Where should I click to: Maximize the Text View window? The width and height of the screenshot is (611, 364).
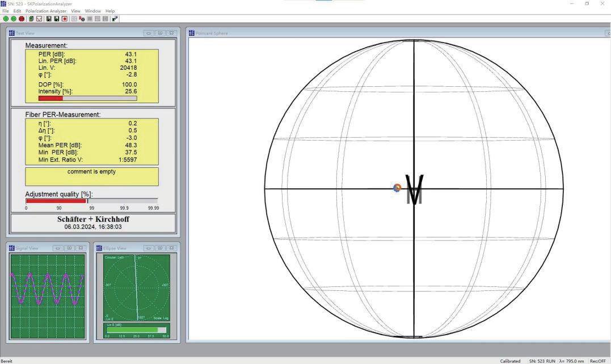coord(161,33)
